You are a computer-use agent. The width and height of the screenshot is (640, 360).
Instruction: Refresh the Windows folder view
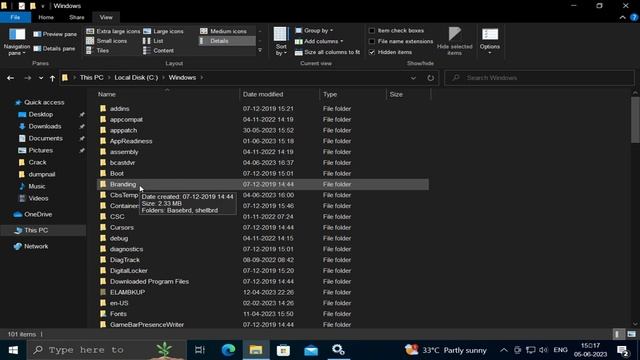click(430, 78)
